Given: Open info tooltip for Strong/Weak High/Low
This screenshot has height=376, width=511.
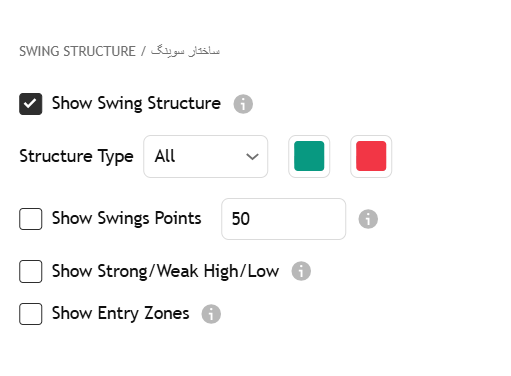Looking at the screenshot, I should [301, 271].
